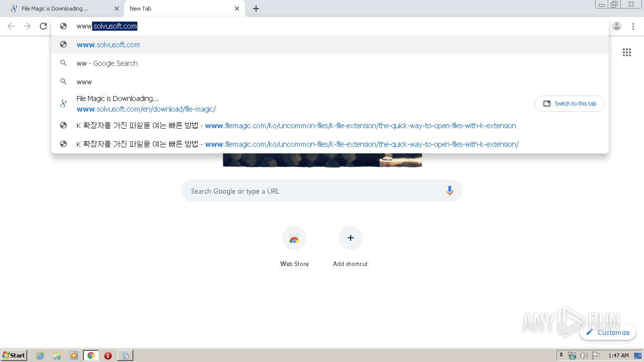644x362 pixels.
Task: Click the Google doodle image
Action: coord(322,160)
